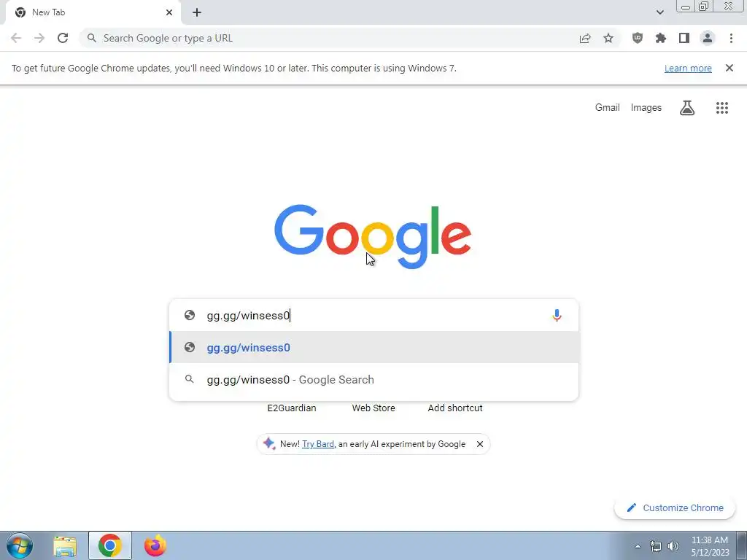Open the Windows Start menu
747x560 pixels.
[x=20, y=545]
